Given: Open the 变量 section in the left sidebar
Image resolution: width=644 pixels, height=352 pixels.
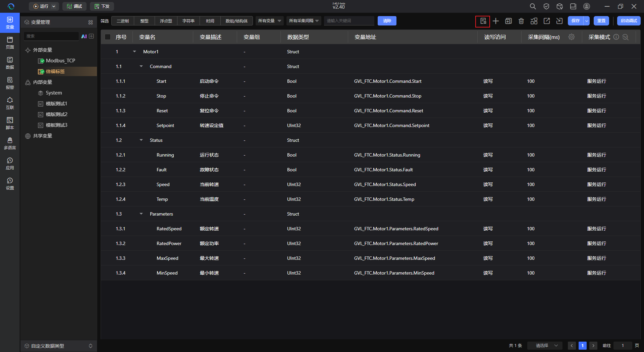Looking at the screenshot, I should [x=10, y=23].
